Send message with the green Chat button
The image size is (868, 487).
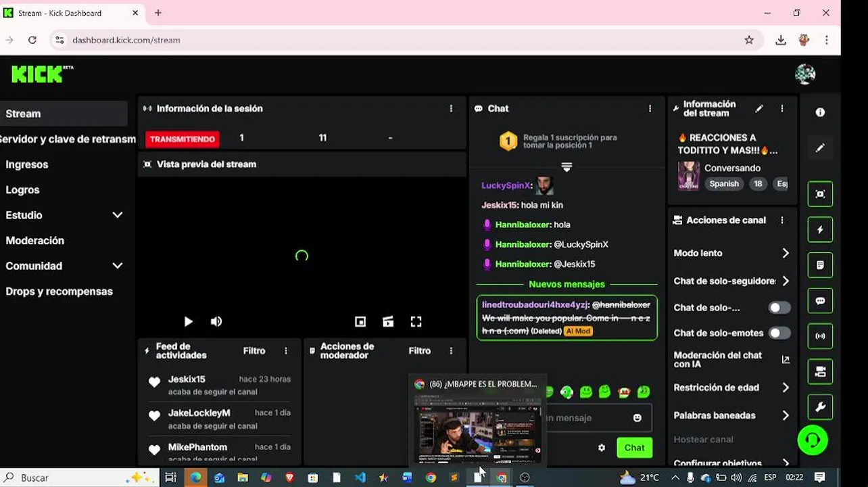point(634,447)
